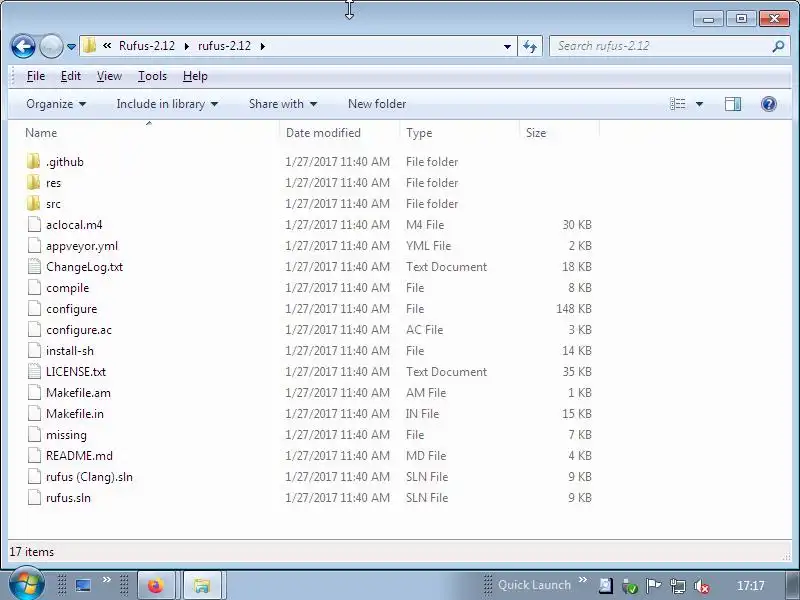Click the folder icon in the address bar
Screen dimensions: 800x600
point(90,46)
